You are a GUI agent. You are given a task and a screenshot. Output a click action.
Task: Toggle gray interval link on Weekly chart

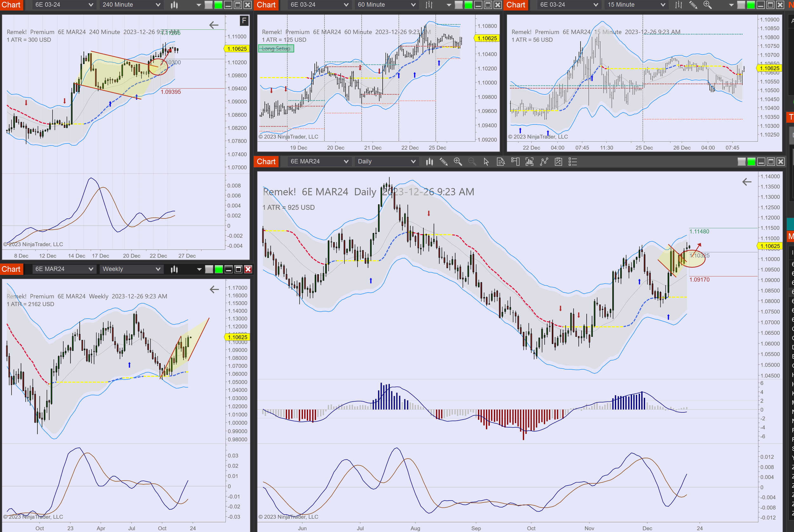click(x=209, y=269)
